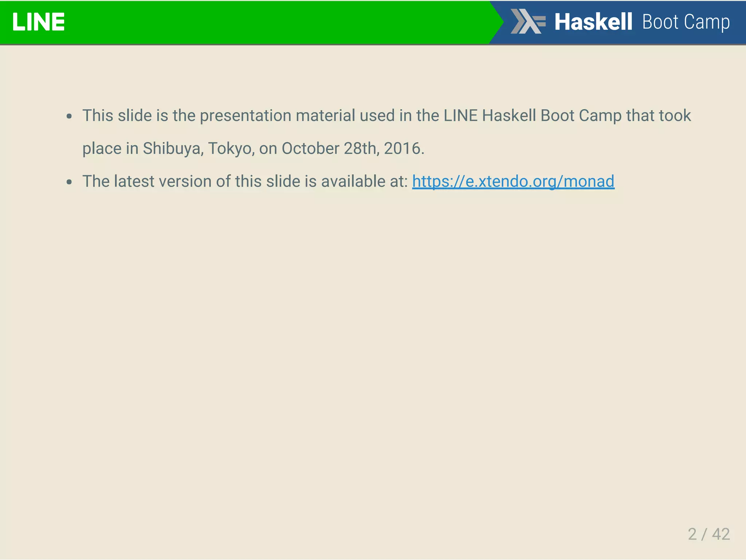Click the first bullet point marker
The height and width of the screenshot is (560, 746).
pyautogui.click(x=69, y=117)
